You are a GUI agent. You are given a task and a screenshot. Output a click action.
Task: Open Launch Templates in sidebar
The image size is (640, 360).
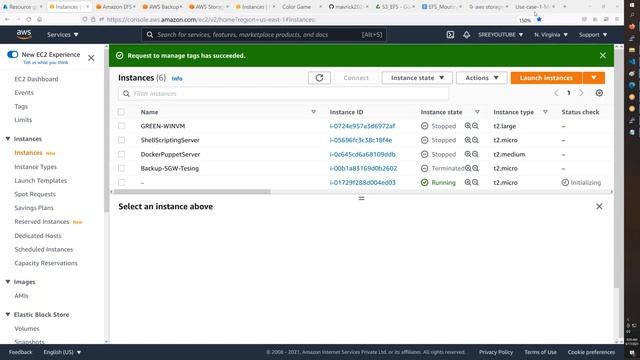click(40, 180)
